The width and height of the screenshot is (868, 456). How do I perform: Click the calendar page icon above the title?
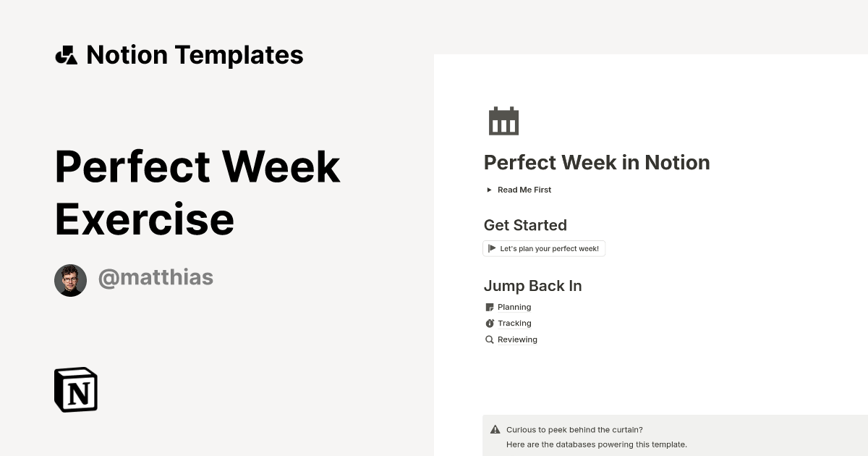503,120
